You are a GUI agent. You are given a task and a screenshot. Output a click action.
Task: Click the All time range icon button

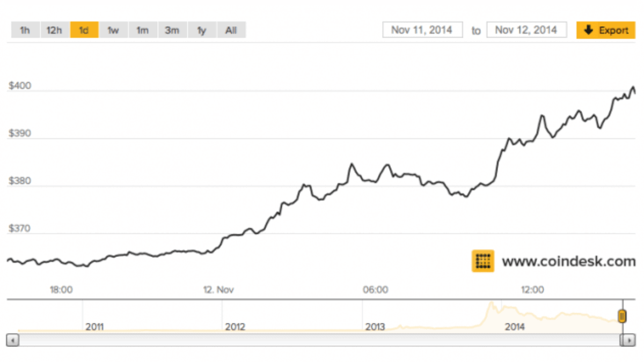pos(231,30)
